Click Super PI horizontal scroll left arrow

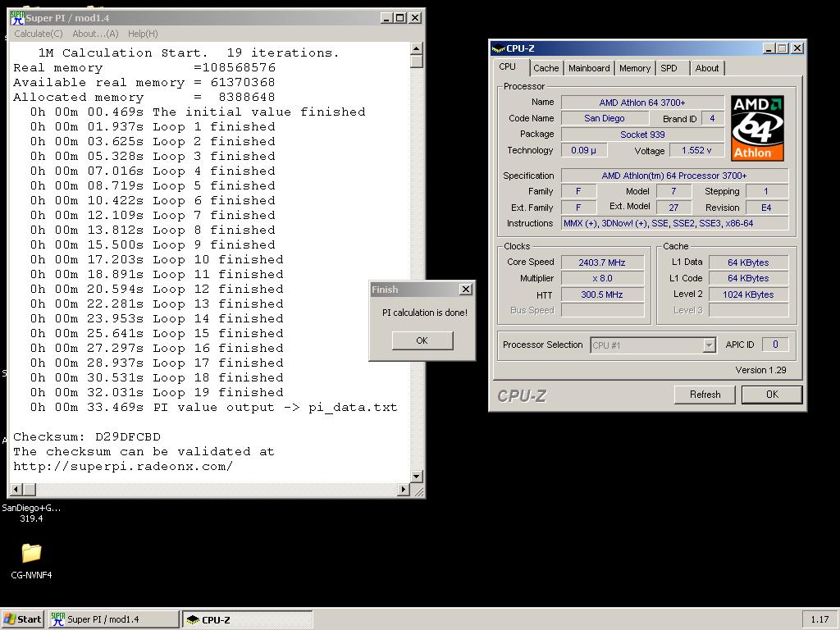tap(16, 489)
